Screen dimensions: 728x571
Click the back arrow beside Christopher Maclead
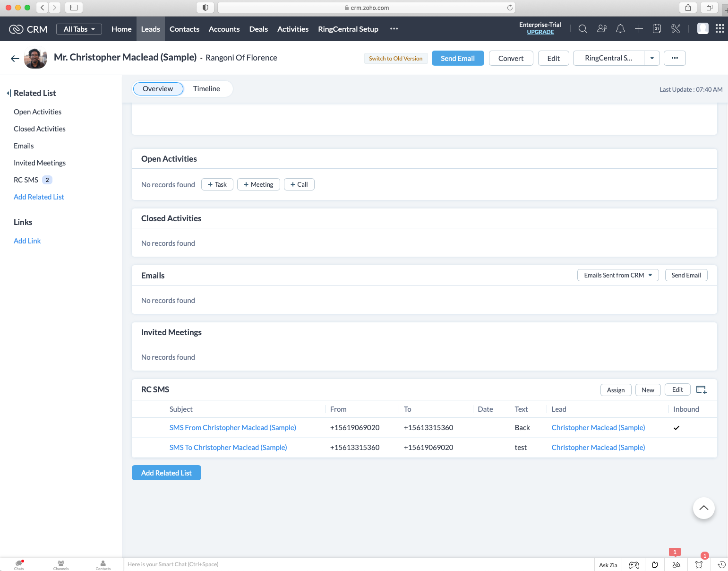point(15,58)
